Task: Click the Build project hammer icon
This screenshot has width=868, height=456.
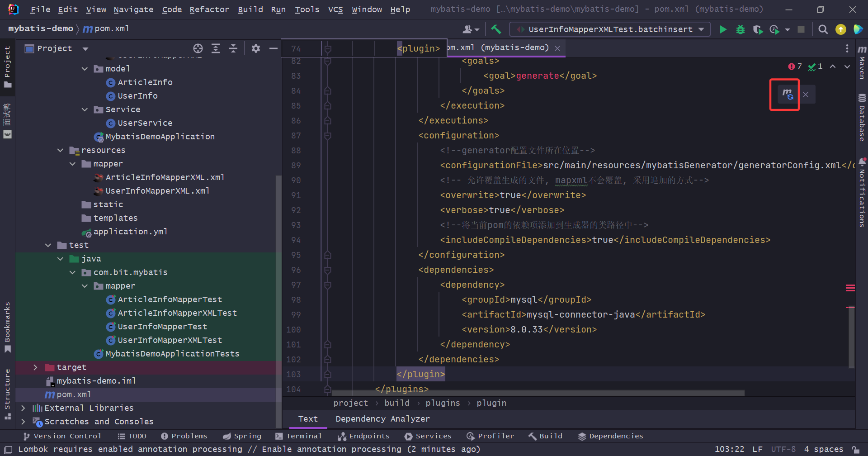Action: 496,29
